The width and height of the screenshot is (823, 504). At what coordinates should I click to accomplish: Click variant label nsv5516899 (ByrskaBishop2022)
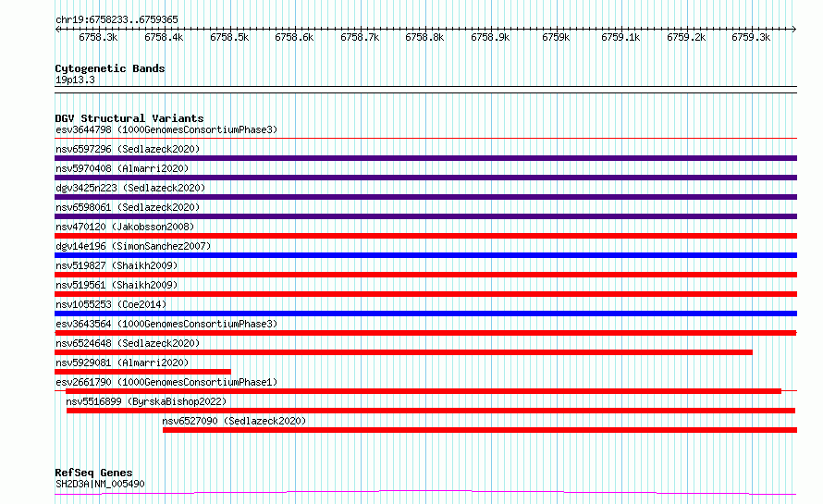pos(146,401)
